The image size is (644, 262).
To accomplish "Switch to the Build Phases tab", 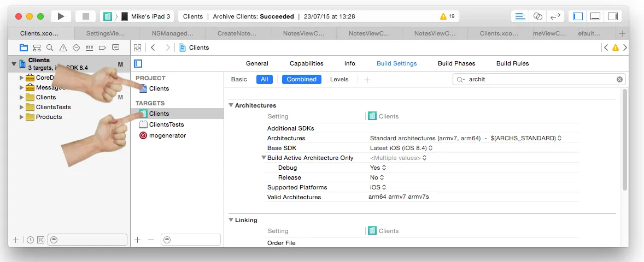I will (x=456, y=63).
